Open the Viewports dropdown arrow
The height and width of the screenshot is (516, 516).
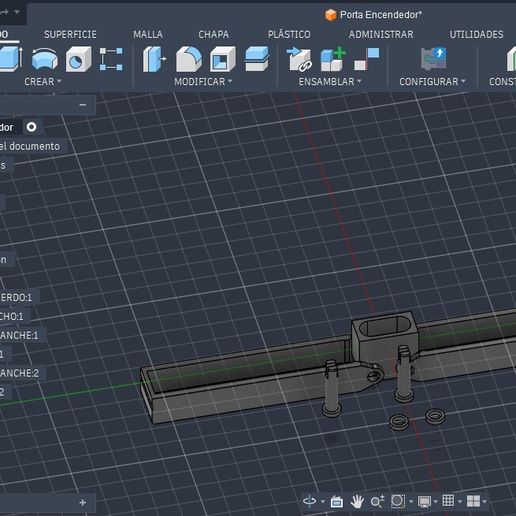coord(484,501)
